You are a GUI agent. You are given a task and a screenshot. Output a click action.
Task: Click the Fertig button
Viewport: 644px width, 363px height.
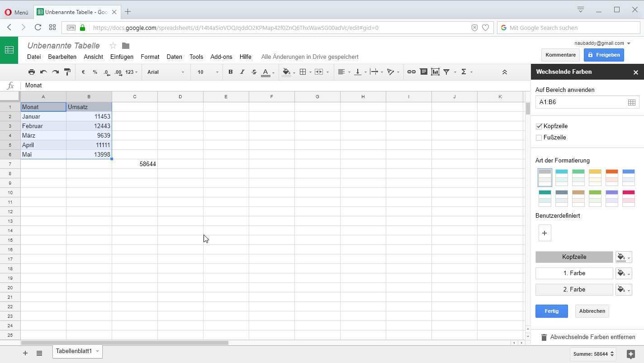pos(551,311)
